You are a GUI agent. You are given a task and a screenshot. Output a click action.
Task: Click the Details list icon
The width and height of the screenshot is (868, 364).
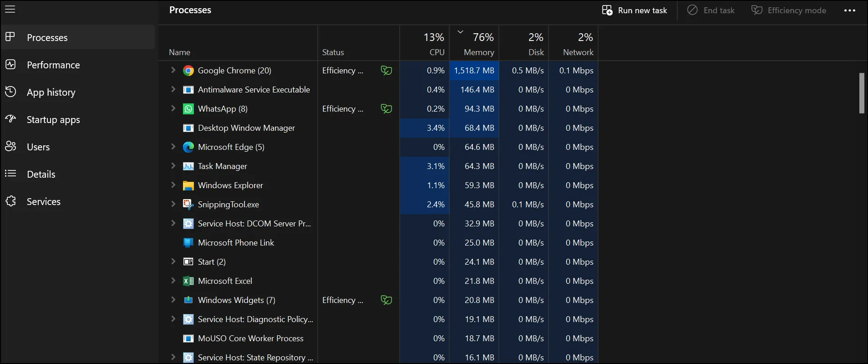(x=10, y=174)
